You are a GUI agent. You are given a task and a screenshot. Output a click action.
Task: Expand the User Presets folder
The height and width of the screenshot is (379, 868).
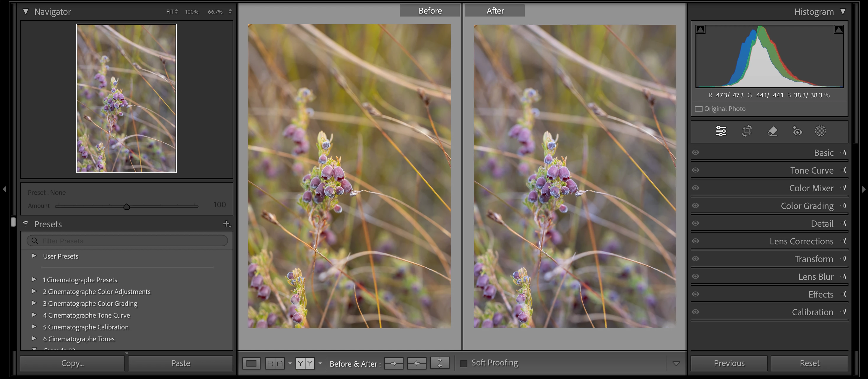click(x=34, y=256)
